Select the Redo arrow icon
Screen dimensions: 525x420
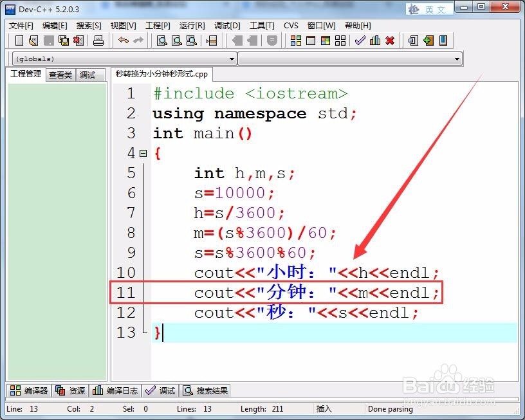[136, 41]
